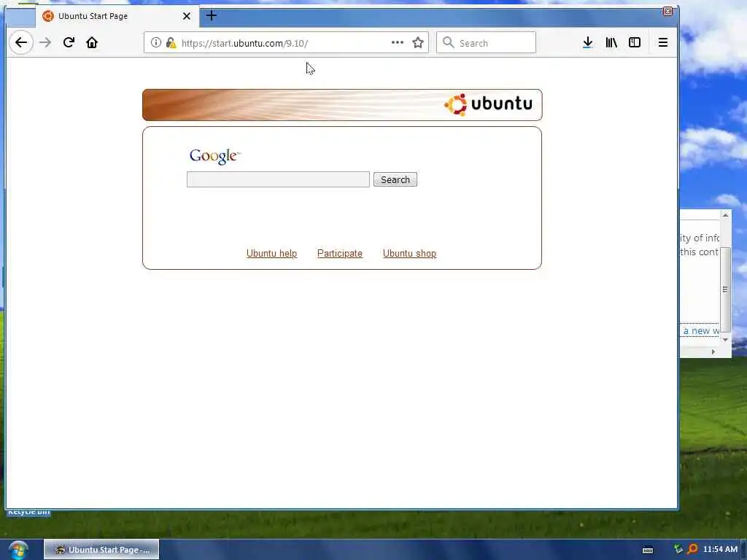Click the Ubuntu logo in banner

488,104
